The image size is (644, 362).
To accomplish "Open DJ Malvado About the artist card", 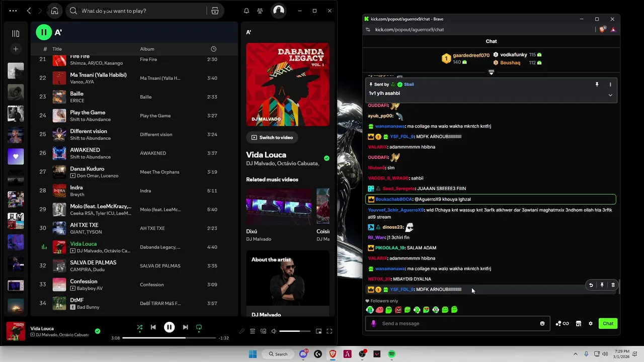I will [288, 284].
